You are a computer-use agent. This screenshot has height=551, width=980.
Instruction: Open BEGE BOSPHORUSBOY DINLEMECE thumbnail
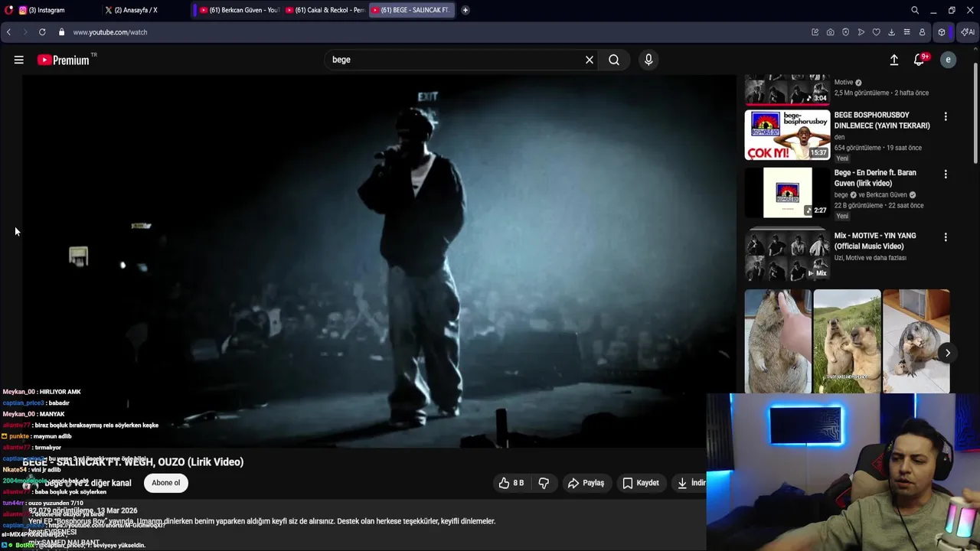pos(787,135)
